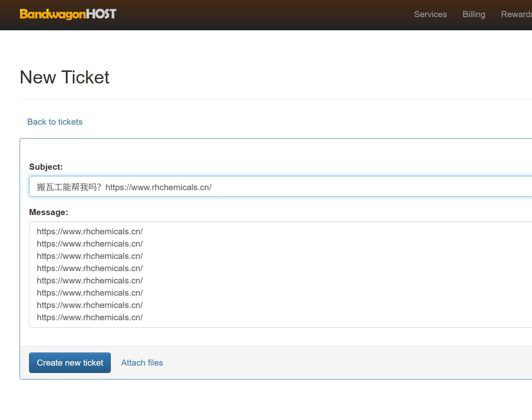The image size is (532, 420).
Task: Submit with Create new ticket button
Action: pos(70,363)
